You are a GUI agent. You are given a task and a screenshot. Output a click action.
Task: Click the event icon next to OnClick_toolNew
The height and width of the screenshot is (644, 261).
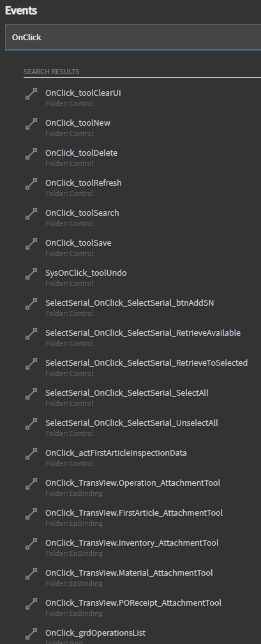(31, 124)
